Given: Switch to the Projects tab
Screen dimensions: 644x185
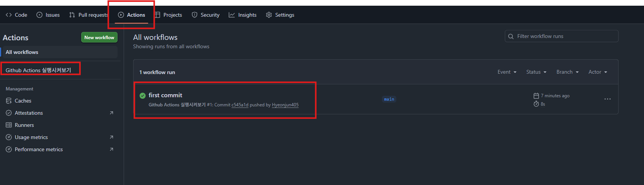Looking at the screenshot, I should 168,15.
